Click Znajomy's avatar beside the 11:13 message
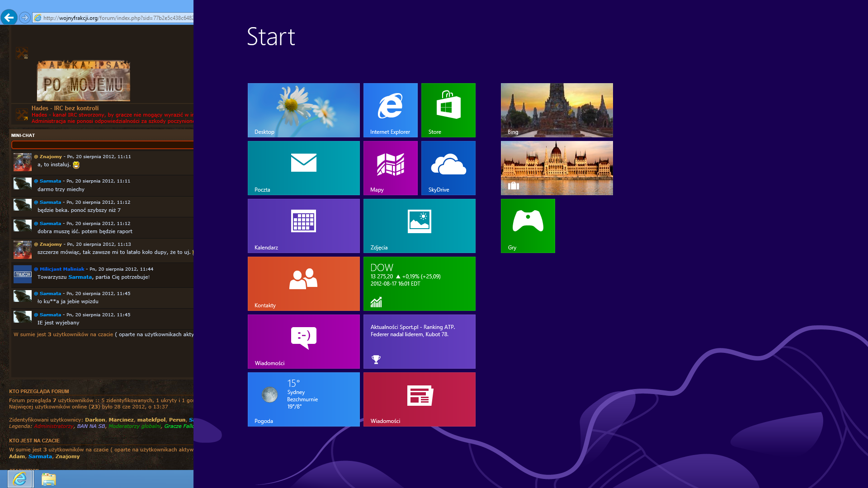 (23, 250)
